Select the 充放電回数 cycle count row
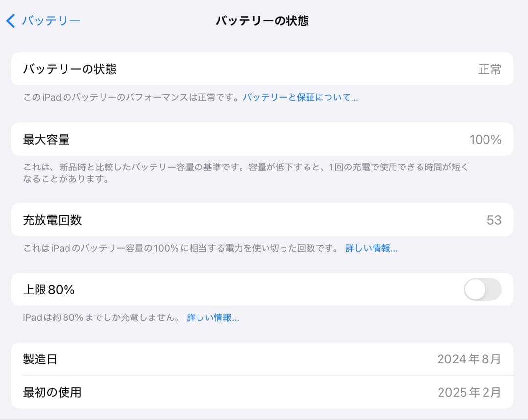The height and width of the screenshot is (420, 528). [264, 220]
